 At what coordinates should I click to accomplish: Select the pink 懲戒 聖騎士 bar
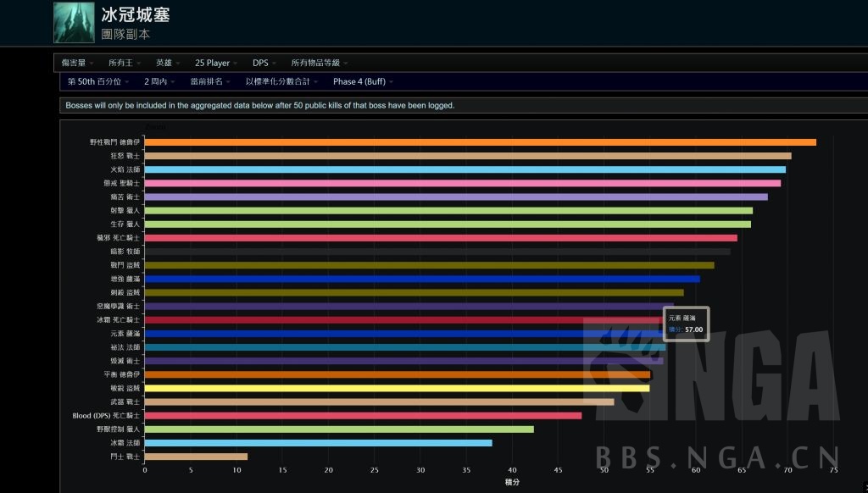(x=463, y=183)
